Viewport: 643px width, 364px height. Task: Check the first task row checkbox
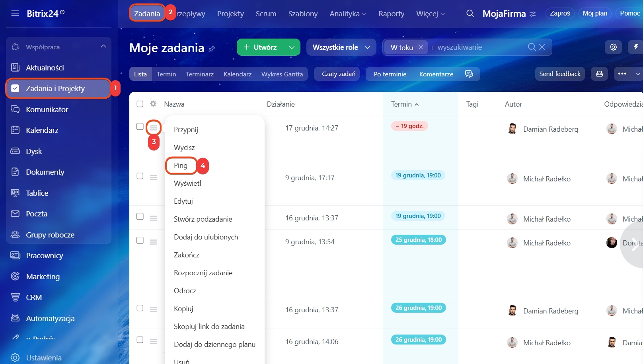[x=140, y=127]
